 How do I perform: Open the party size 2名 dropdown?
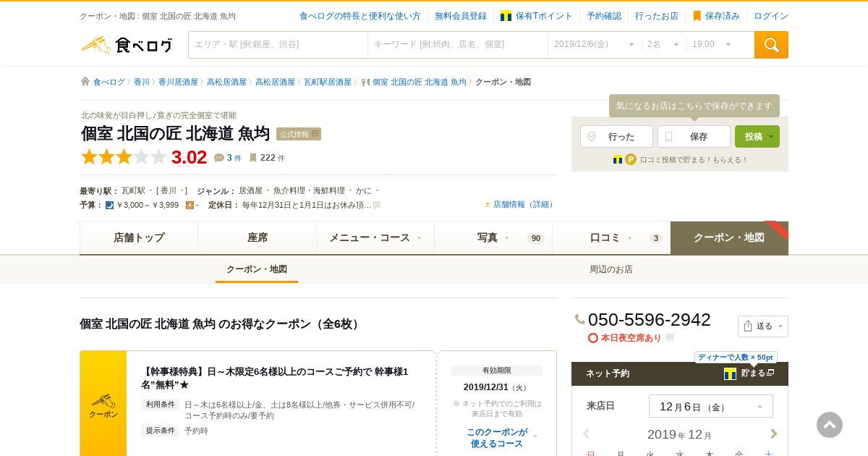point(663,45)
